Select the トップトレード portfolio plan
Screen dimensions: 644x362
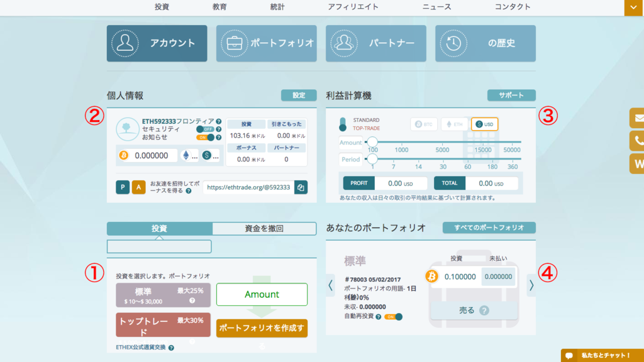click(163, 325)
